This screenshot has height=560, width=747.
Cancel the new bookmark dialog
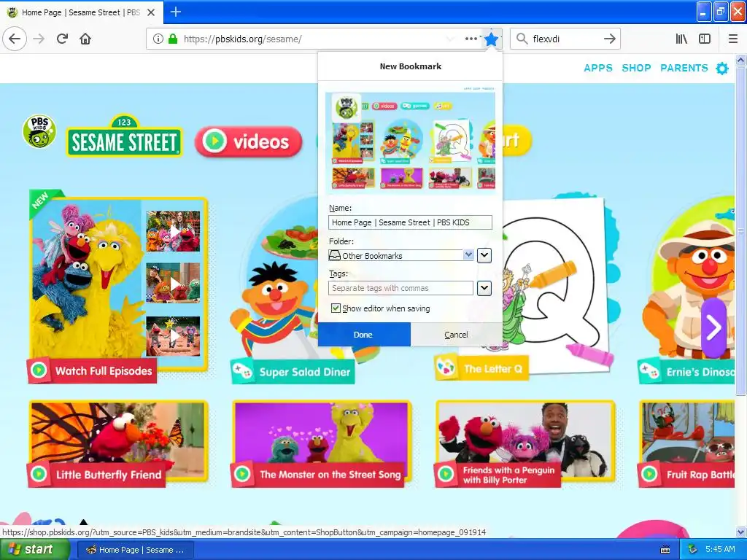tap(456, 334)
